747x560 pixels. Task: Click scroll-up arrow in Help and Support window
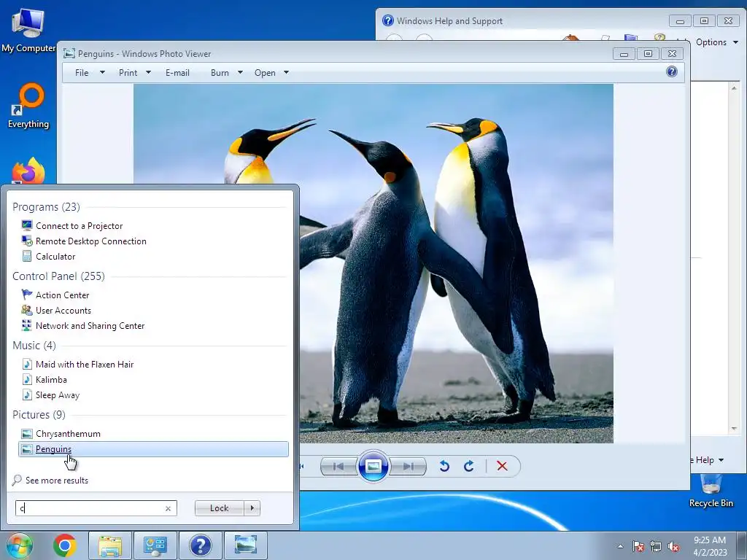click(734, 88)
